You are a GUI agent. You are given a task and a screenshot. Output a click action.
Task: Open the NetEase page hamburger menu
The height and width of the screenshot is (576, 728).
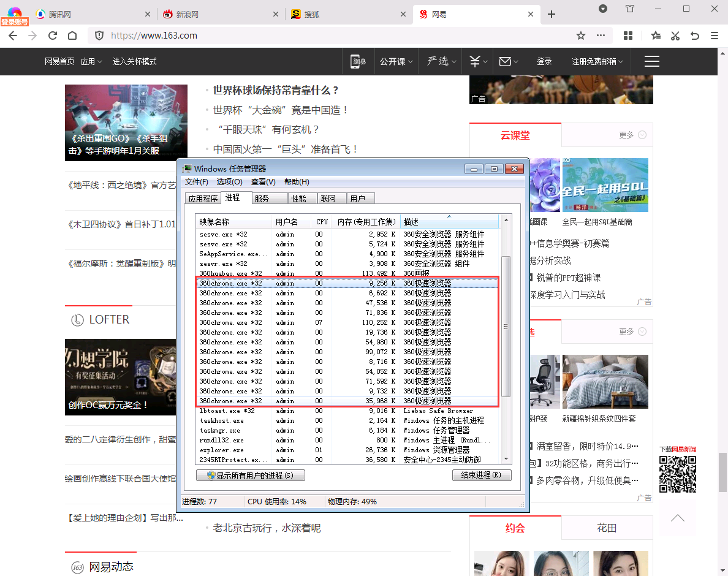[x=652, y=61]
